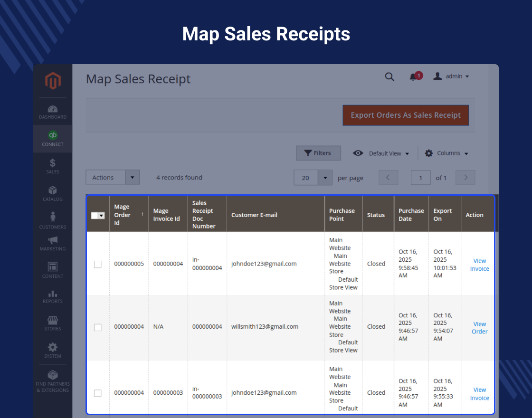Check the row with invoice 000000003
The width and height of the screenshot is (532, 418).
pos(98,393)
